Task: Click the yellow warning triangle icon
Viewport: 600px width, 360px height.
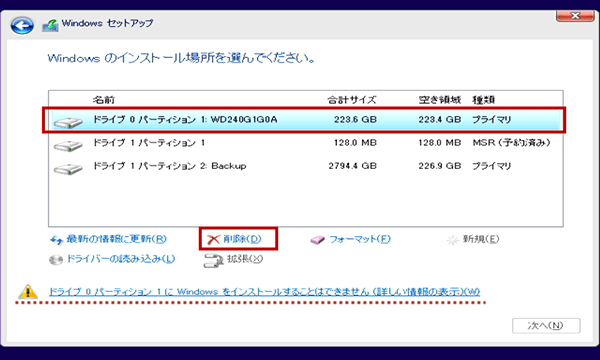Action: [x=28, y=292]
